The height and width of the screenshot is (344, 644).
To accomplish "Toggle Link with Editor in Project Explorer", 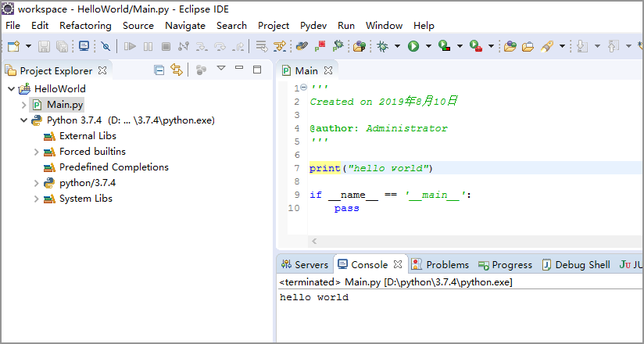I will point(177,70).
